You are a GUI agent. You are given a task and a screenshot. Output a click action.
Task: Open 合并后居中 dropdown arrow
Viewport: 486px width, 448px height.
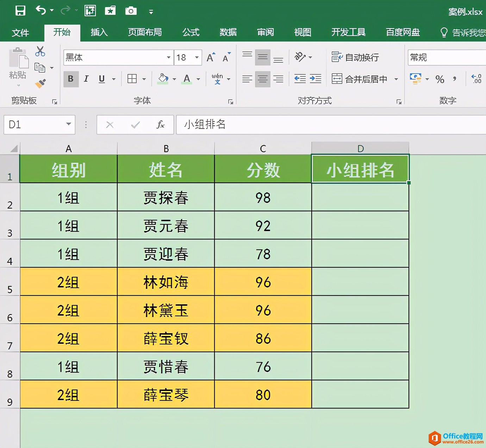[396, 79]
